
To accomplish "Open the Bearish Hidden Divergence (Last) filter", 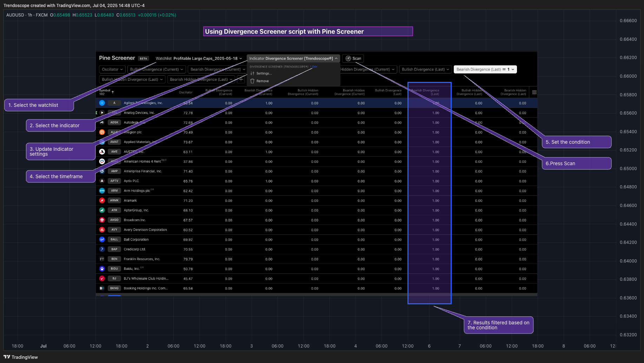I will pos(201,79).
